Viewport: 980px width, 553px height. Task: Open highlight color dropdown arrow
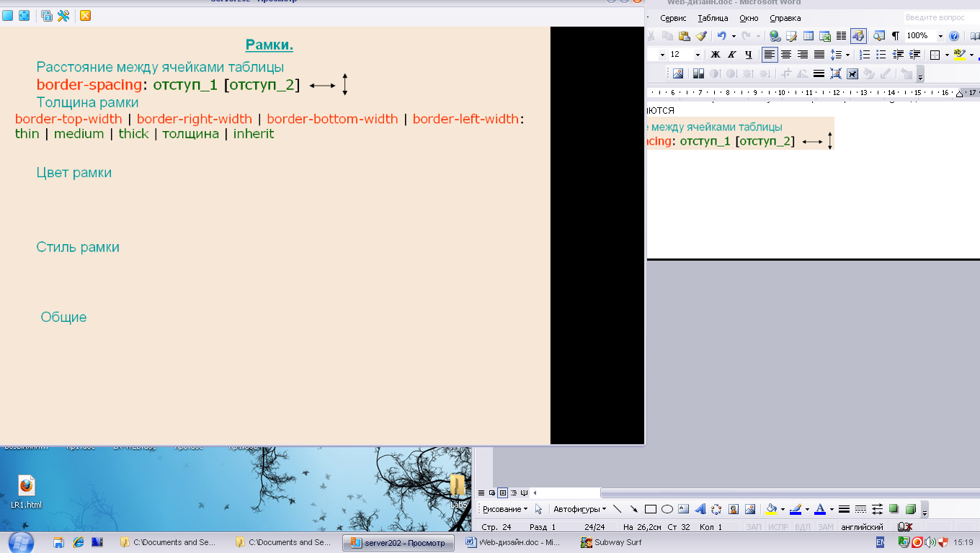[x=971, y=54]
